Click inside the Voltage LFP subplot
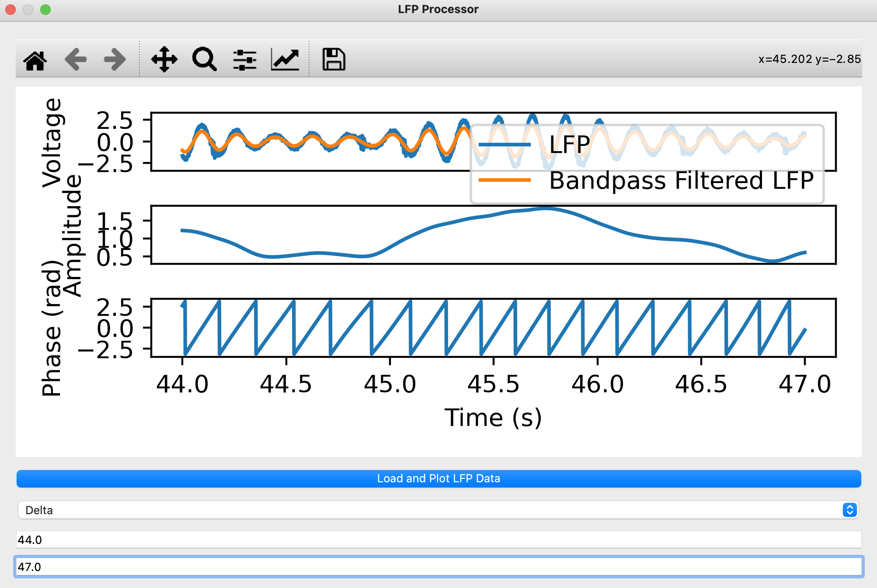877x588 pixels. (306, 141)
